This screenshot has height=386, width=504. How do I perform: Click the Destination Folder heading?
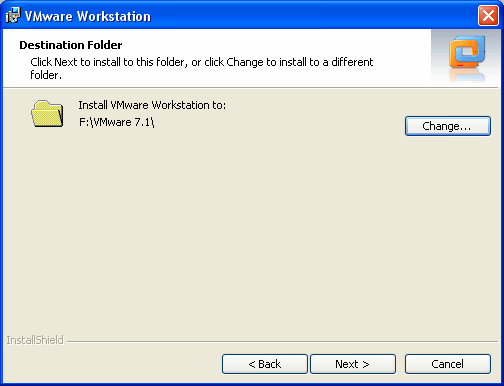click(x=71, y=45)
